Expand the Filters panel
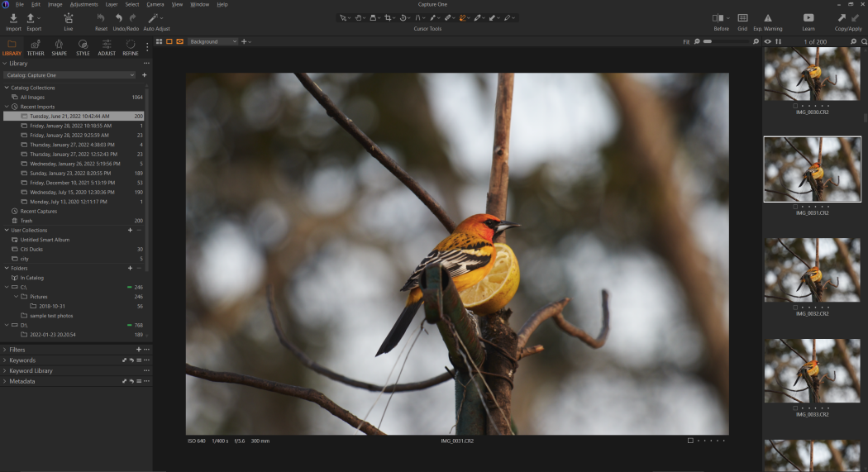 (x=4, y=350)
